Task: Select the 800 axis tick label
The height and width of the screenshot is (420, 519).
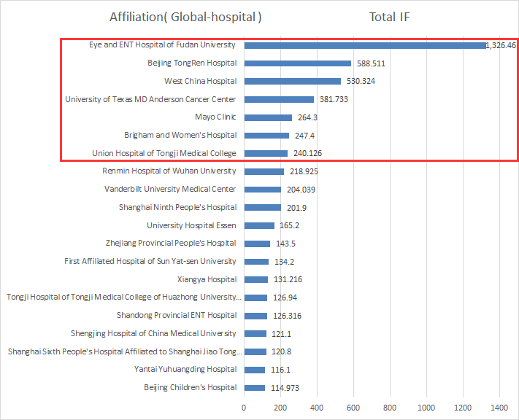Action: 390,408
